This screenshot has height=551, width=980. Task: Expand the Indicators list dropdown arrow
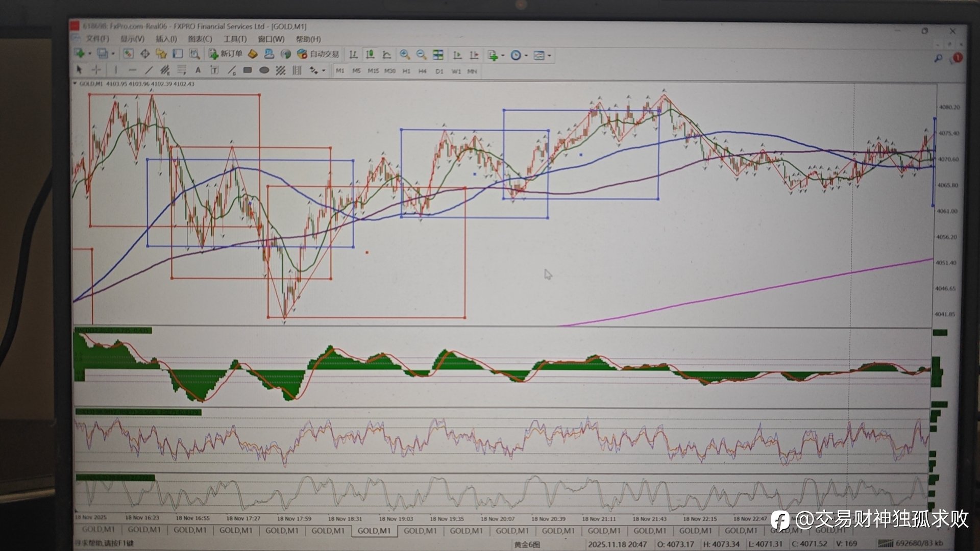503,55
